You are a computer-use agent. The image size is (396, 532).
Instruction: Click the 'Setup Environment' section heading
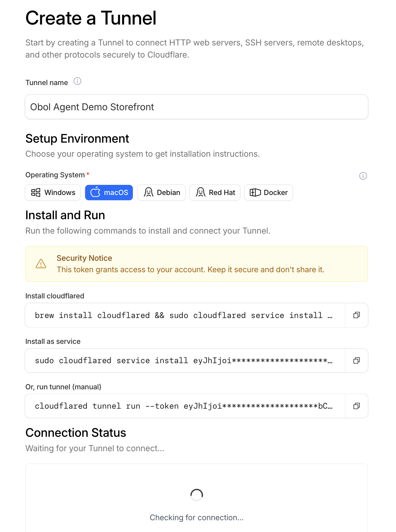tap(77, 139)
